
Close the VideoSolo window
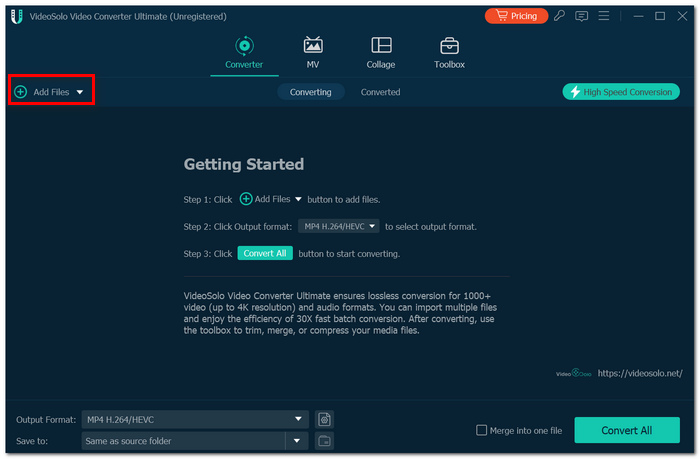coord(682,16)
